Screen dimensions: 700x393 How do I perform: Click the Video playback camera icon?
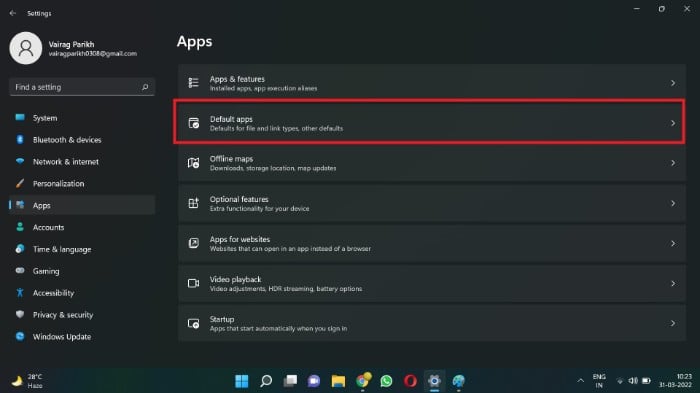193,283
